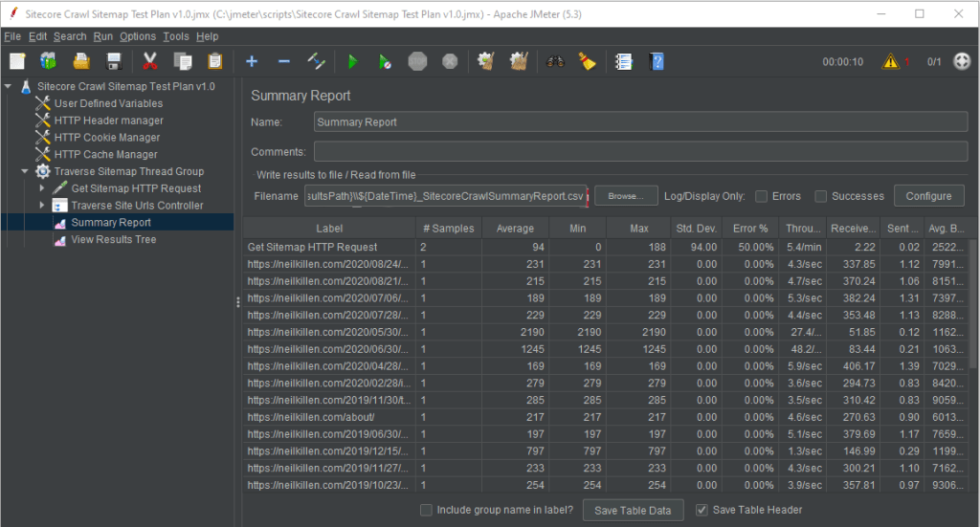Expand the Traverse Site Urls Controller node
This screenshot has height=527, width=980.
pyautogui.click(x=42, y=206)
